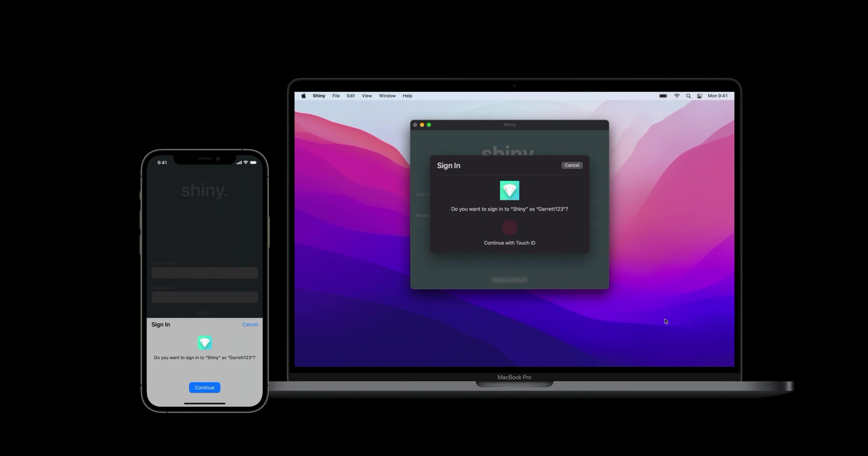Check the battery icon in the Mac menu bar
Viewport: 868px width, 456px height.
[663, 96]
